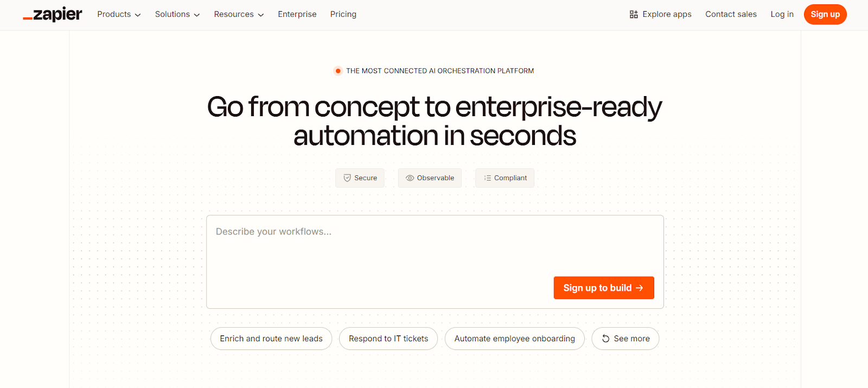Image resolution: width=868 pixels, height=388 pixels.
Task: Expand the Resources dropdown
Action: pyautogui.click(x=239, y=14)
